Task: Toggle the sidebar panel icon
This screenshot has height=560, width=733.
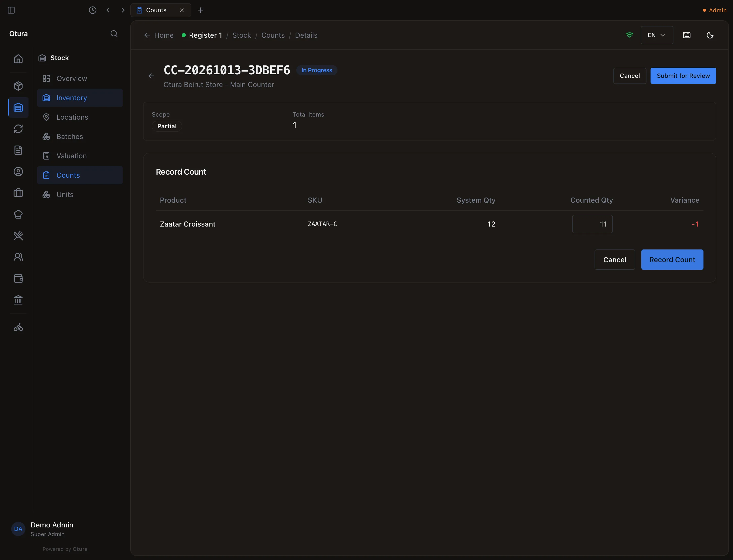Action: pyautogui.click(x=11, y=10)
